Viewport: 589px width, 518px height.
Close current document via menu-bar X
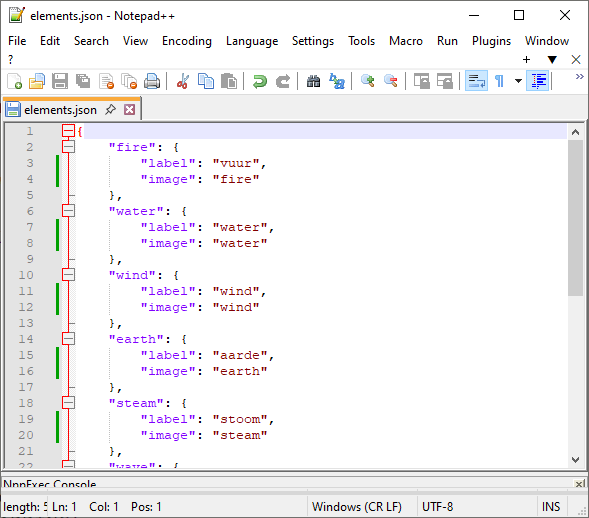click(576, 59)
